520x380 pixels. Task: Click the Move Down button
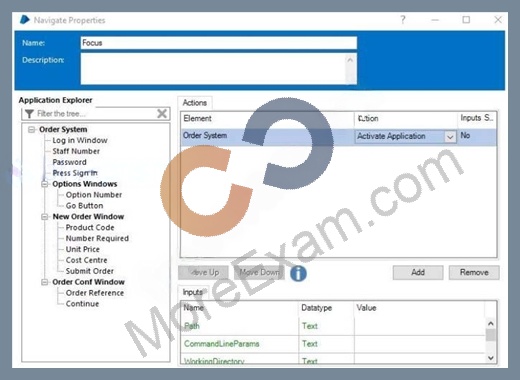(259, 272)
